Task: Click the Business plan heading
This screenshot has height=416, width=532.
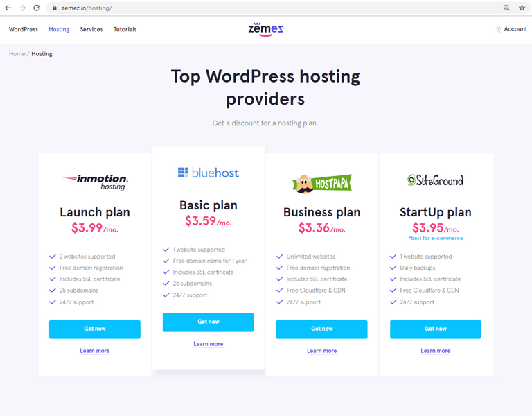Action: pyautogui.click(x=321, y=212)
